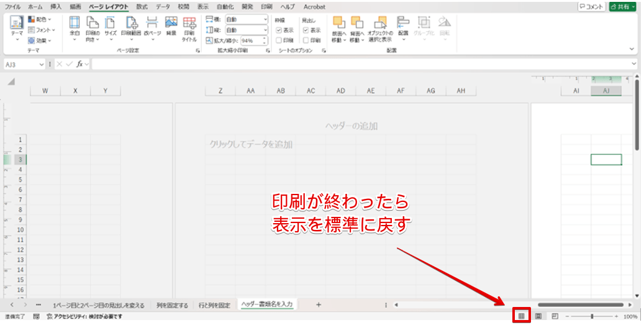Select column header AC

pos(311,91)
